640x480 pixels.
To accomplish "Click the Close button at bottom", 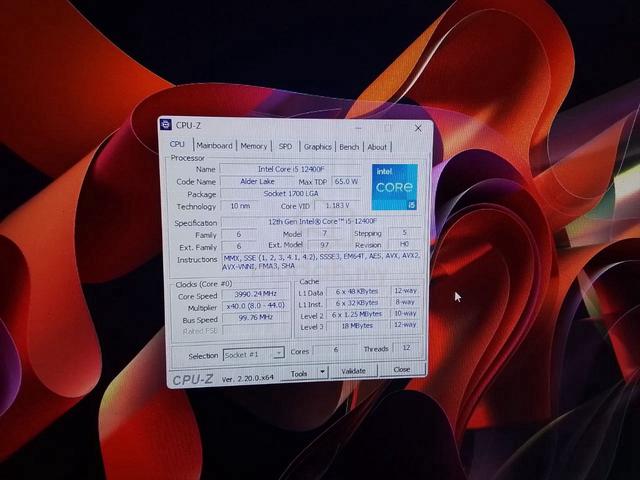I will point(402,369).
